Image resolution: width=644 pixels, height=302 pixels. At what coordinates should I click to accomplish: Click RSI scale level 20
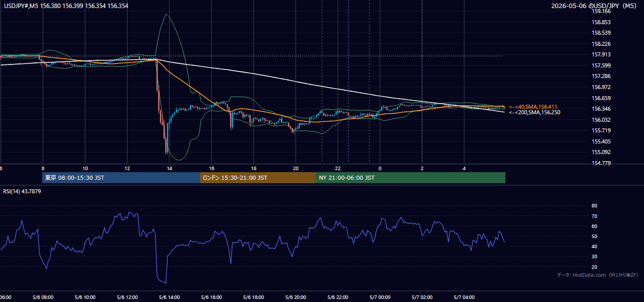tap(594, 267)
